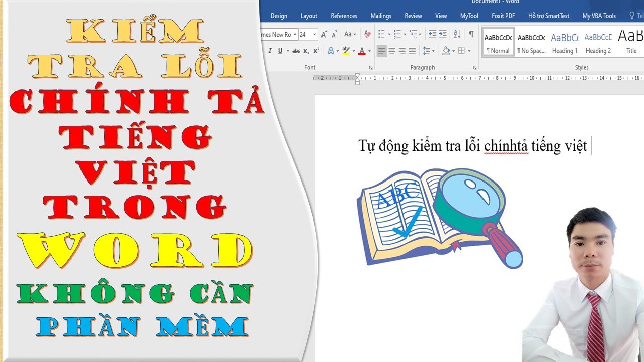Decrease paragraph indent
This screenshot has height=362, width=644.
pos(432,34)
